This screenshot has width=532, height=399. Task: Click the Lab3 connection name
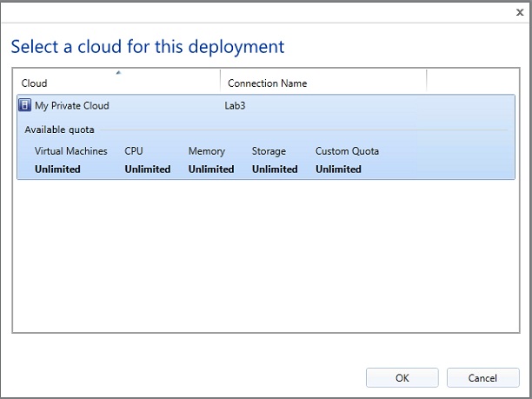coord(235,106)
